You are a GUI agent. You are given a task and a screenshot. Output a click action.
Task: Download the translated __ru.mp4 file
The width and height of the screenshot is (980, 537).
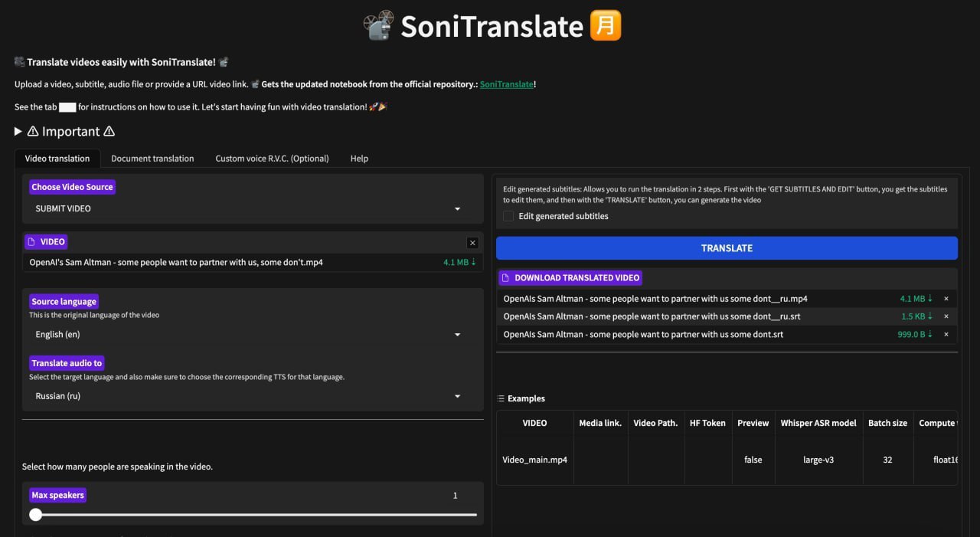[916, 299]
